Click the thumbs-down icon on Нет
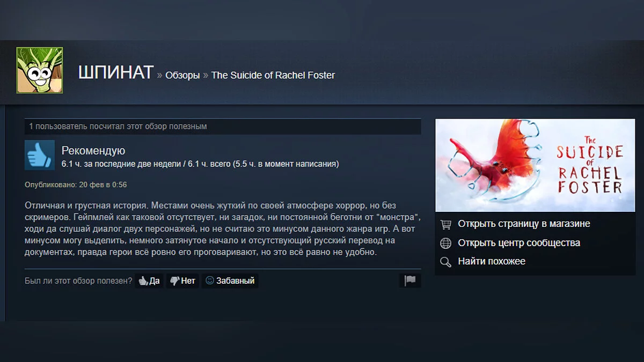 (x=174, y=280)
